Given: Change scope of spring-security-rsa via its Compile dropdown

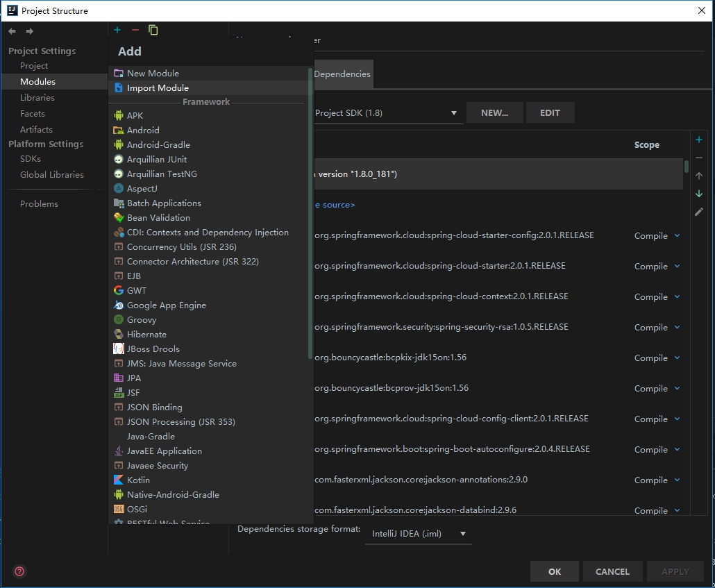Looking at the screenshot, I should (657, 327).
